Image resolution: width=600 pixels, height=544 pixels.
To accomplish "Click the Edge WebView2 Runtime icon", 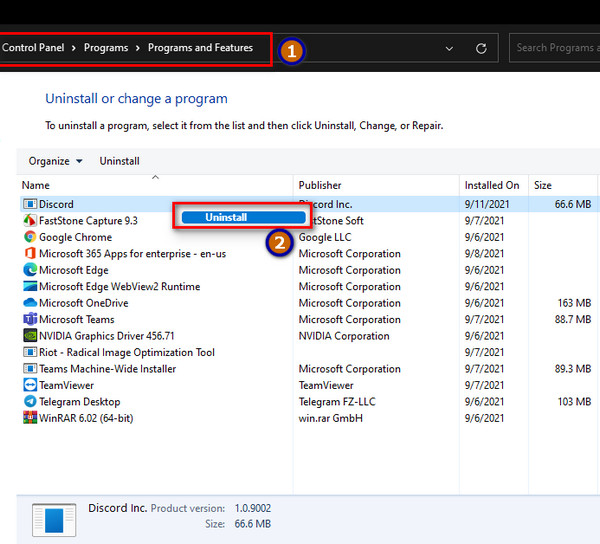I will (30, 287).
